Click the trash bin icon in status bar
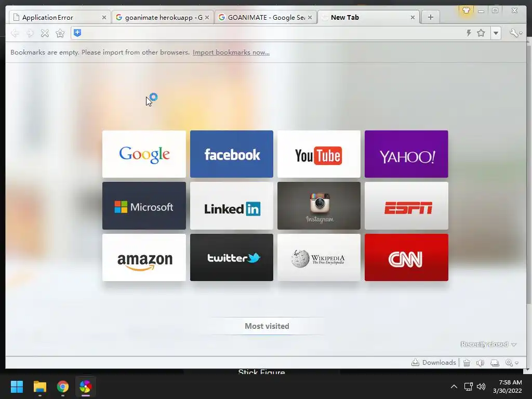This screenshot has height=399, width=532. coord(467,363)
